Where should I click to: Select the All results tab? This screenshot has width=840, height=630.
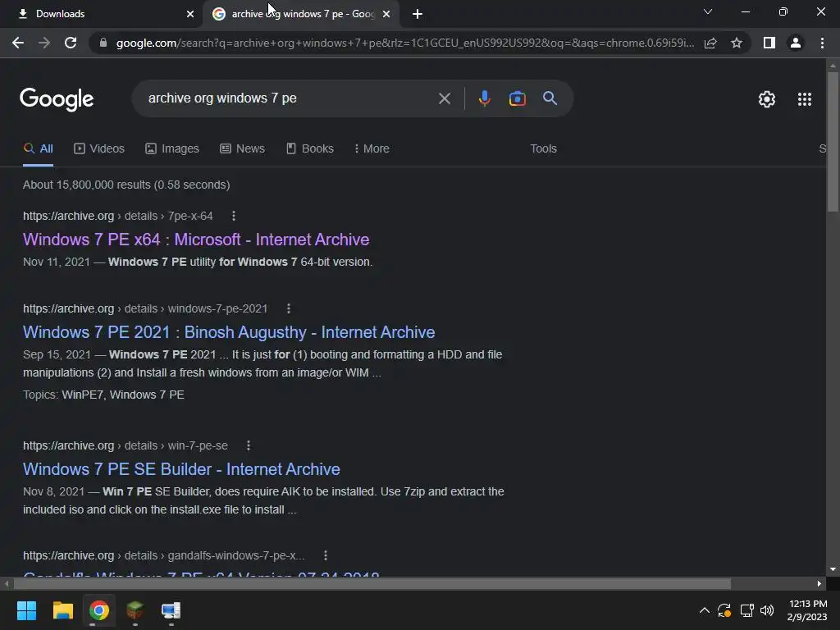coord(38,149)
